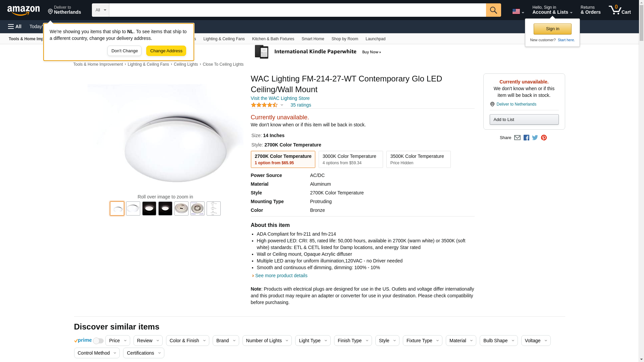Share item via email icon
This screenshot has width=644, height=362.
coord(517,138)
